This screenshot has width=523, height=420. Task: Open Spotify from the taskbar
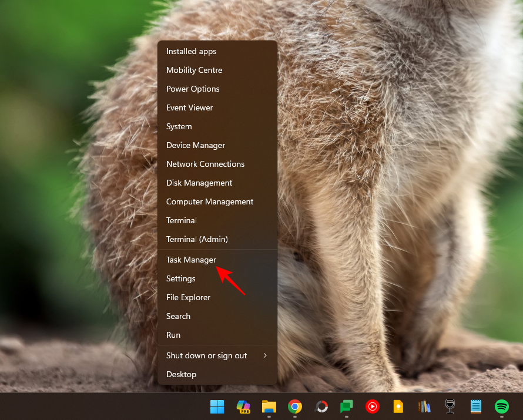(501, 406)
